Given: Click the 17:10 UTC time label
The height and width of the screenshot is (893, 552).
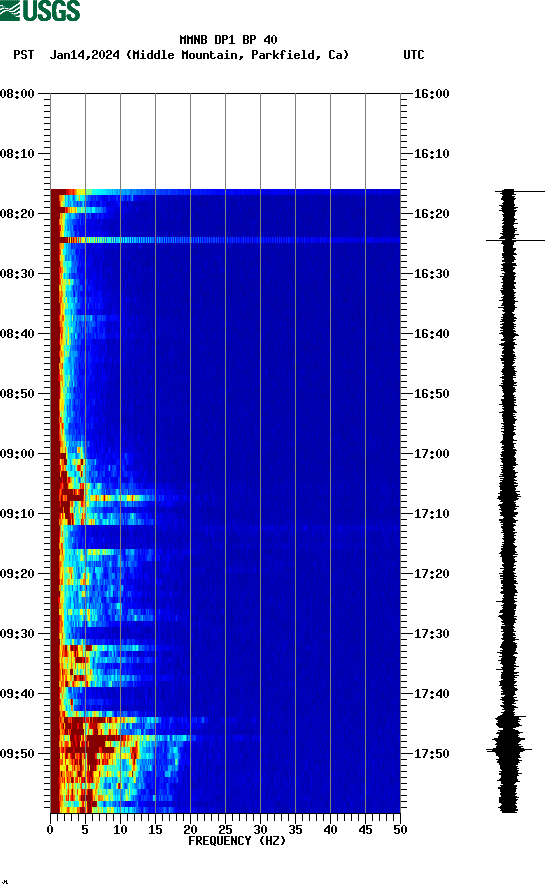Looking at the screenshot, I should 431,514.
